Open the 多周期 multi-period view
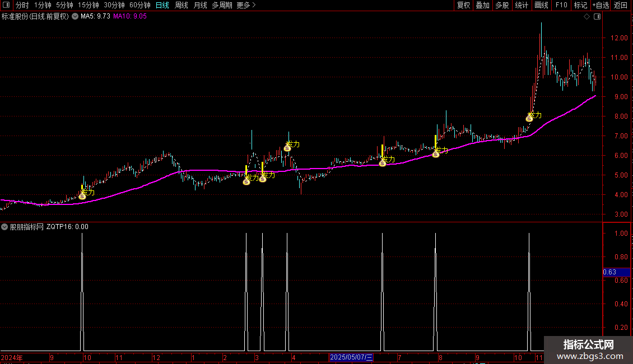 222,5
